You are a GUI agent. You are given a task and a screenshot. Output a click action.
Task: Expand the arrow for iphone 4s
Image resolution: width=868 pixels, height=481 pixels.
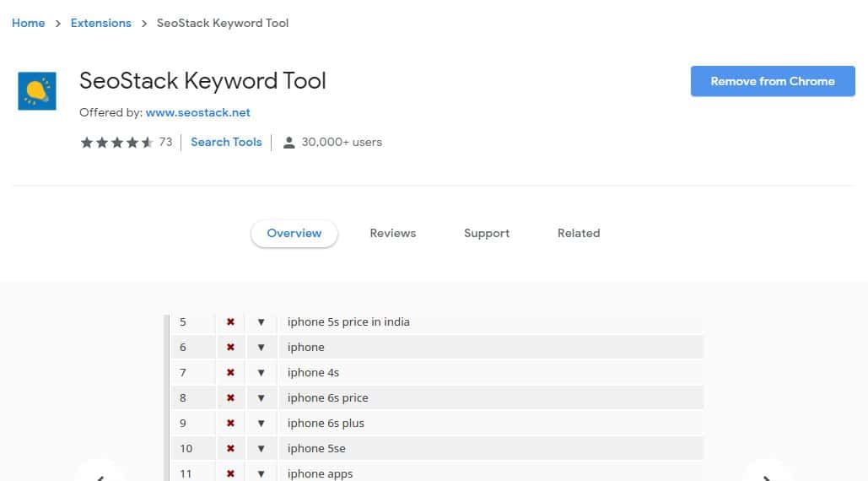261,373
